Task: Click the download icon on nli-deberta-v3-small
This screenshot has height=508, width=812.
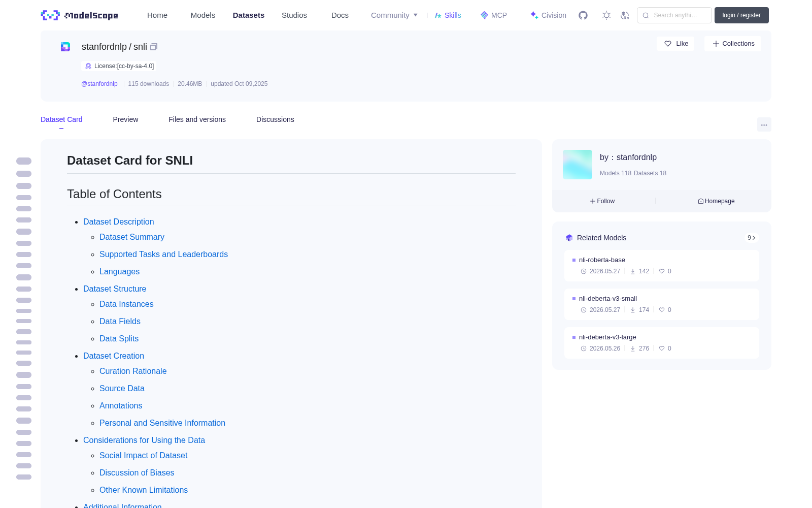Action: coord(633,310)
